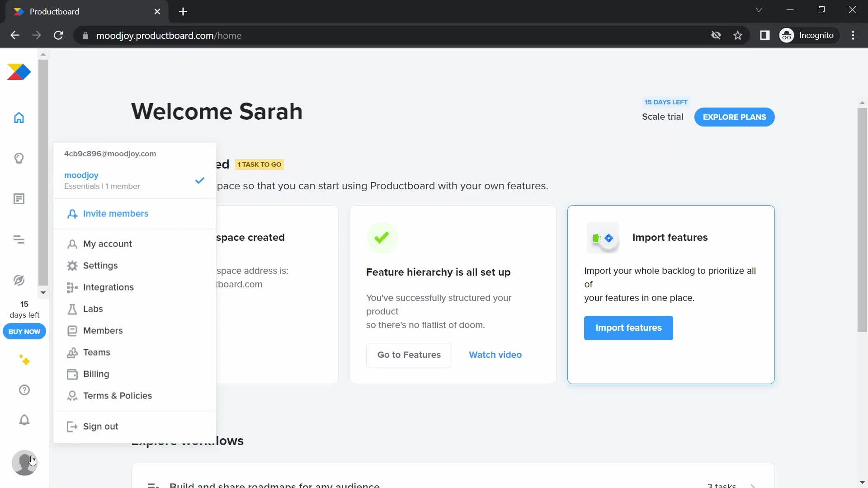This screenshot has height=488, width=868.
Task: Choose Sign out in the menu
Action: [135, 427]
